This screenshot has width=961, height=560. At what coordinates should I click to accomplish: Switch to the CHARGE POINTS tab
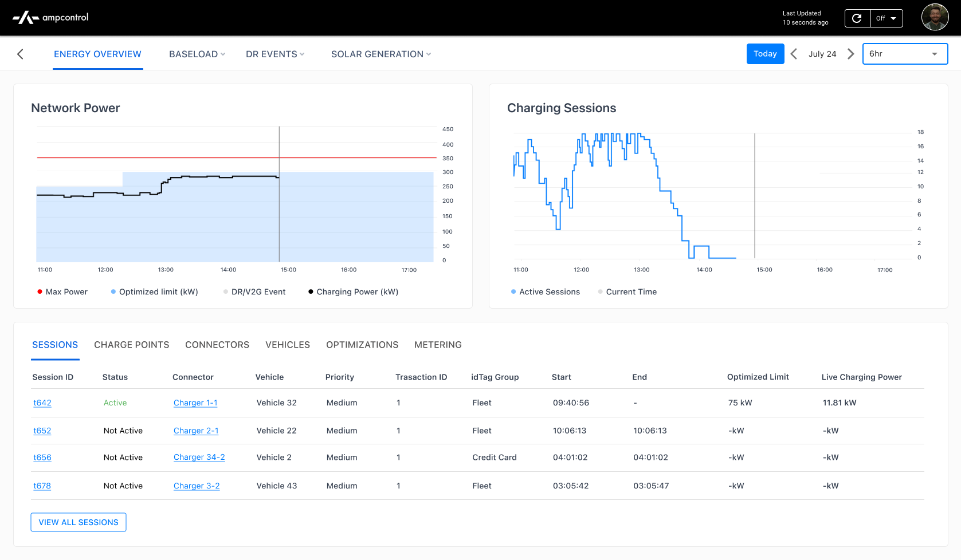coord(132,345)
